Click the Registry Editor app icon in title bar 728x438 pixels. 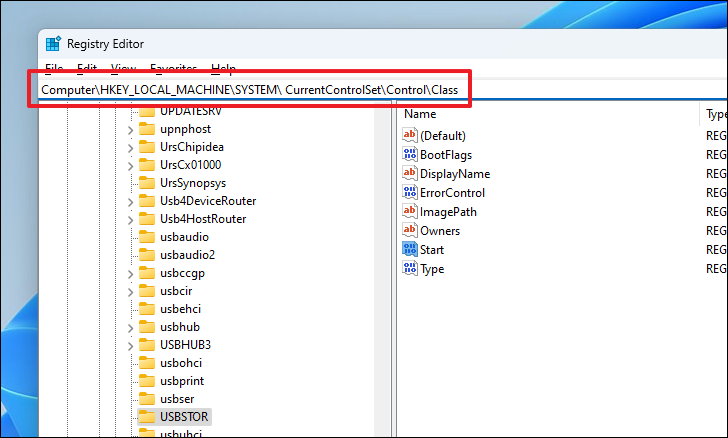click(53, 44)
